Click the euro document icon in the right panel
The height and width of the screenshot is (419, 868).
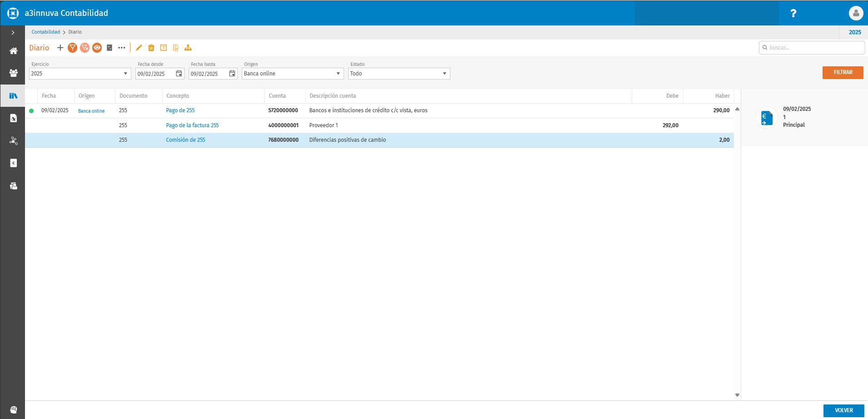point(767,118)
